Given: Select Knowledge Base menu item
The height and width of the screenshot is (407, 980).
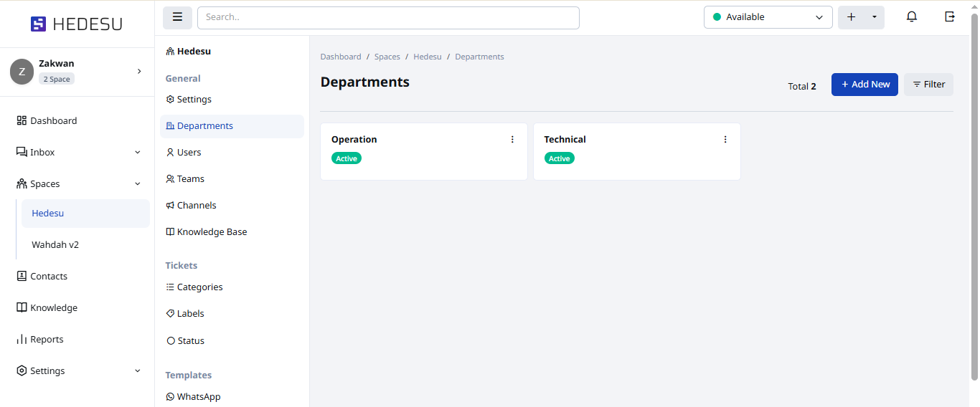Looking at the screenshot, I should pyautogui.click(x=212, y=232).
